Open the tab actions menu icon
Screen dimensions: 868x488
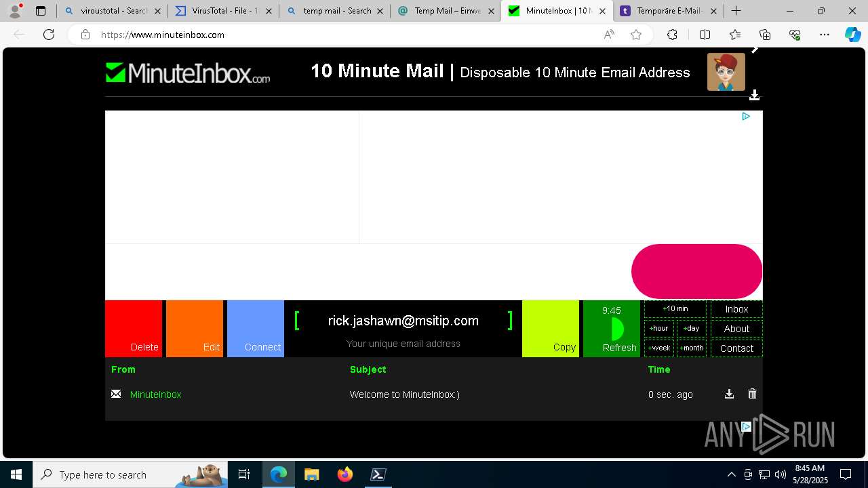[41, 11]
